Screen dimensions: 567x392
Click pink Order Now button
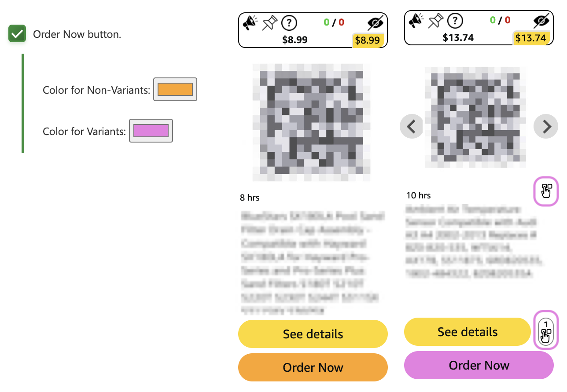click(479, 365)
